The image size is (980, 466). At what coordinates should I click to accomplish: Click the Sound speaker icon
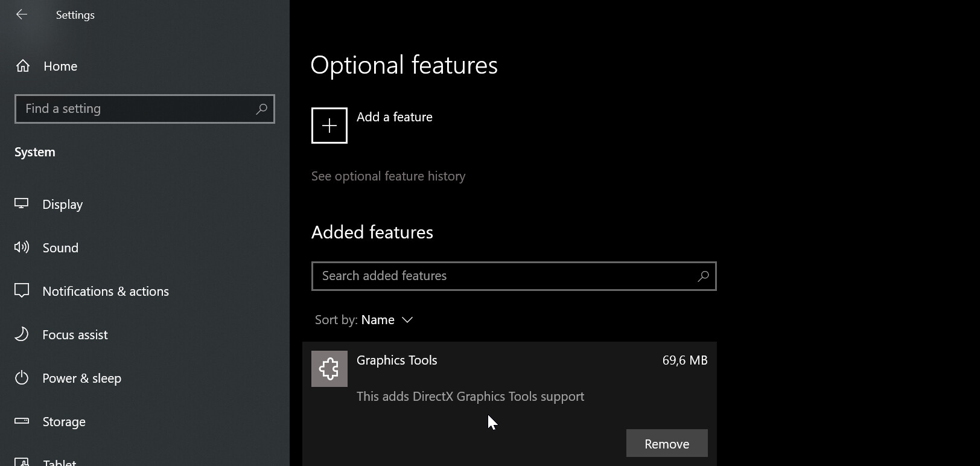click(x=22, y=247)
